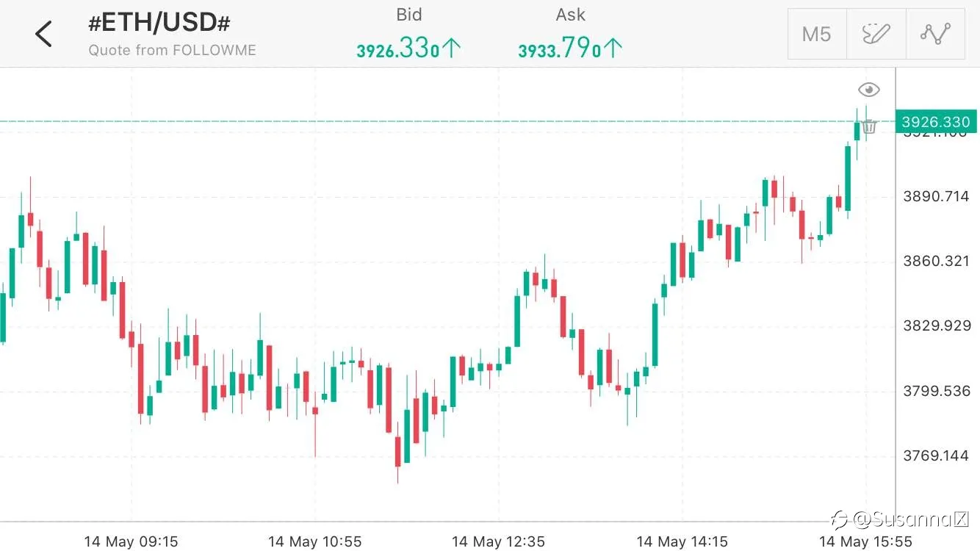Open the drawing tools pencil icon
The width and height of the screenshot is (980, 551).
[876, 34]
